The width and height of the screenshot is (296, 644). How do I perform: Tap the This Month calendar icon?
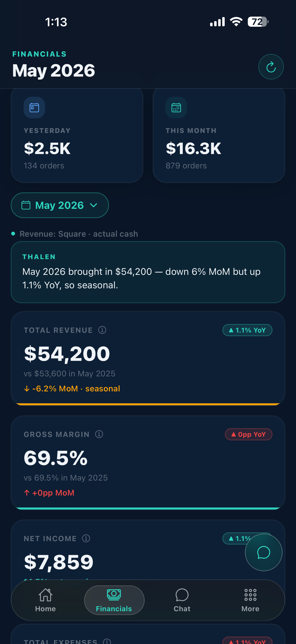(176, 108)
